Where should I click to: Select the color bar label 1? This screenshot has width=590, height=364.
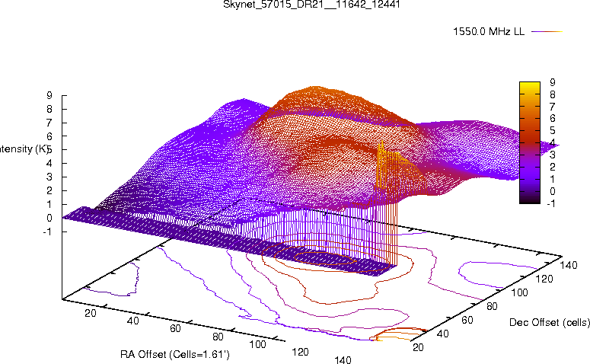click(x=553, y=179)
